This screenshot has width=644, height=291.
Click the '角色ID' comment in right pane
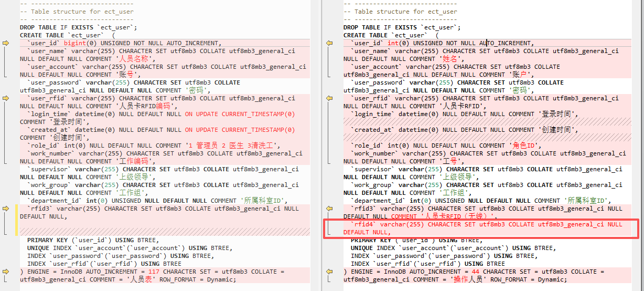click(x=524, y=145)
